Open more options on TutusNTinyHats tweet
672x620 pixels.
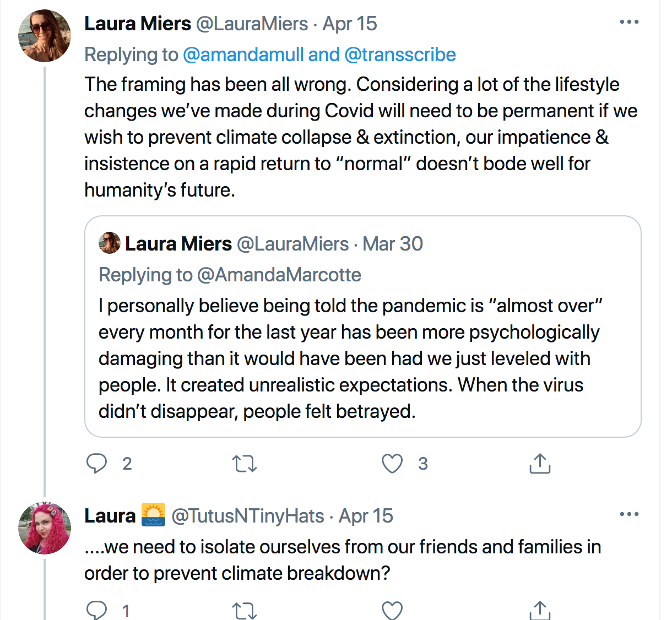pos(629,515)
